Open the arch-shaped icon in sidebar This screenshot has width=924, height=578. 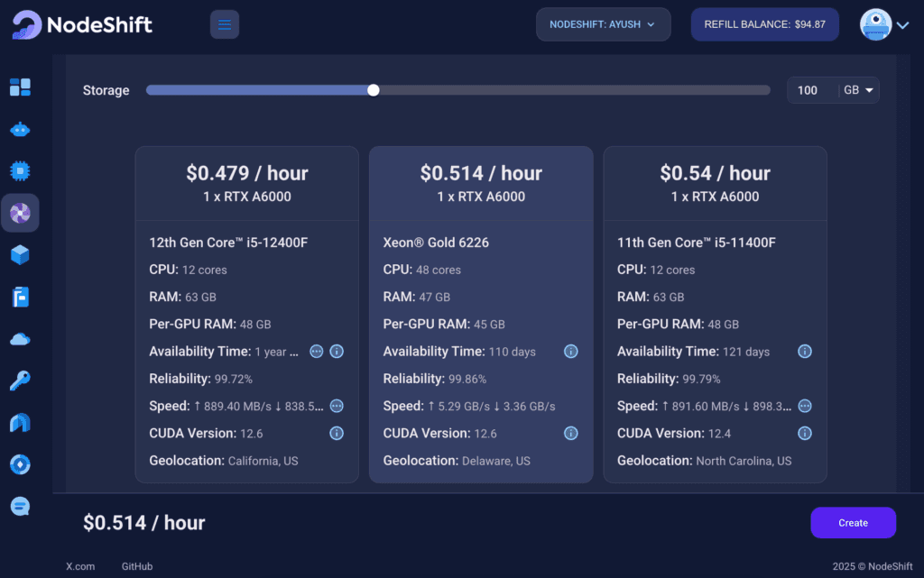(x=20, y=423)
